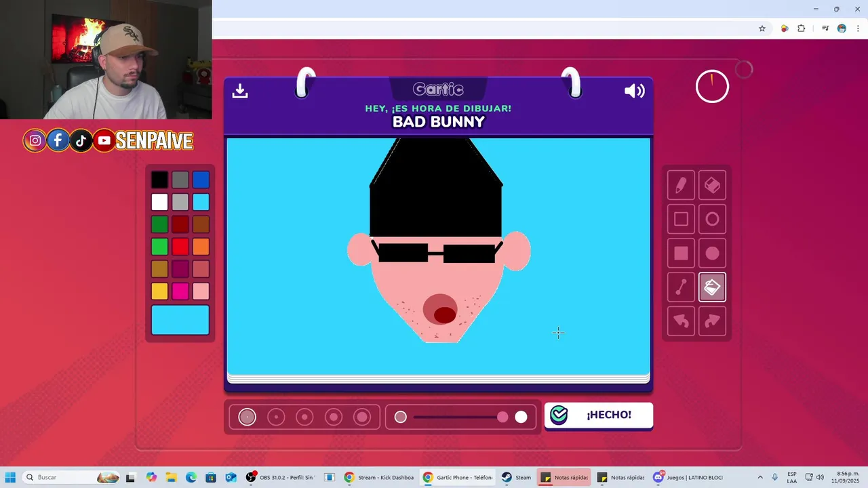Screen dimensions: 868x488
Task: Pick the dark blue color swatch
Action: click(x=201, y=180)
